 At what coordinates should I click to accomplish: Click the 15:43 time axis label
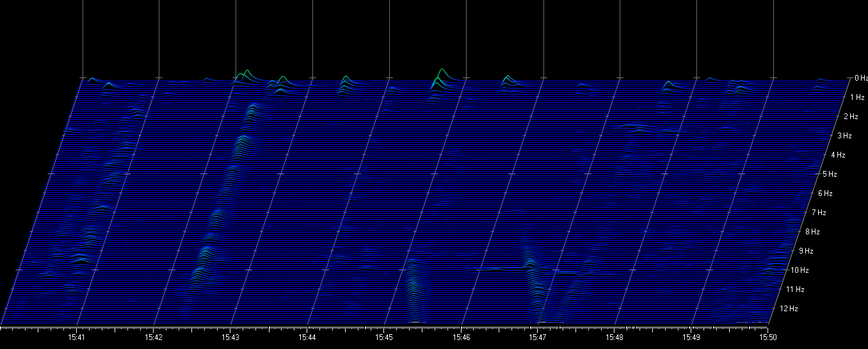click(230, 337)
